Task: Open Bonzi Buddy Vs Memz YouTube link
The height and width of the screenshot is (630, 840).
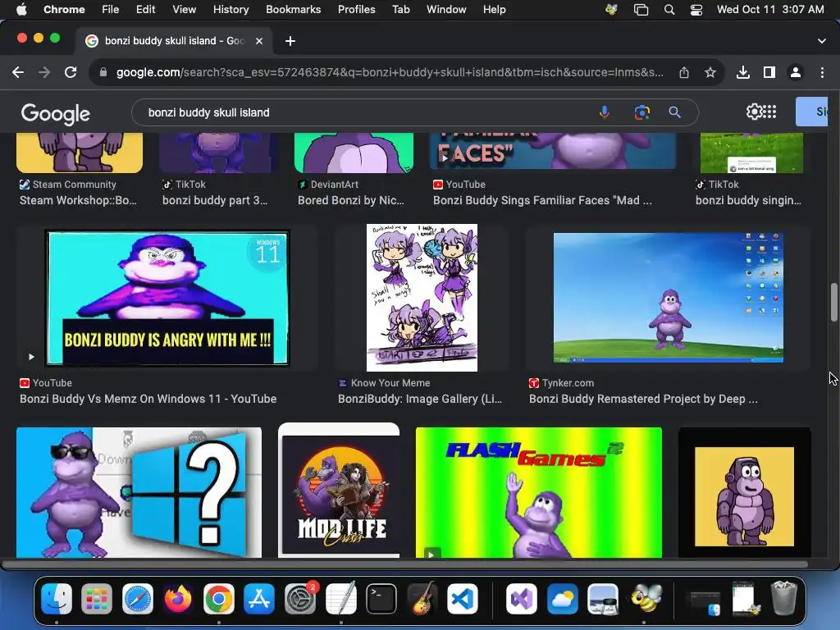Action: coord(148,399)
